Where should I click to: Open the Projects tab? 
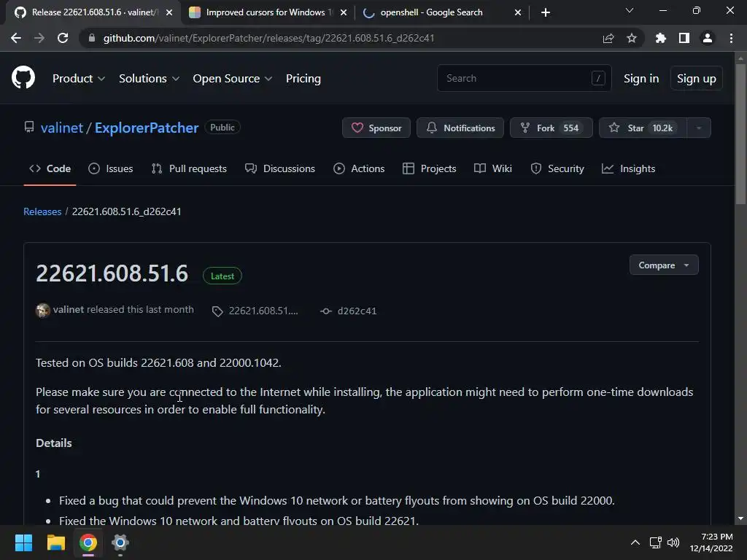429,168
